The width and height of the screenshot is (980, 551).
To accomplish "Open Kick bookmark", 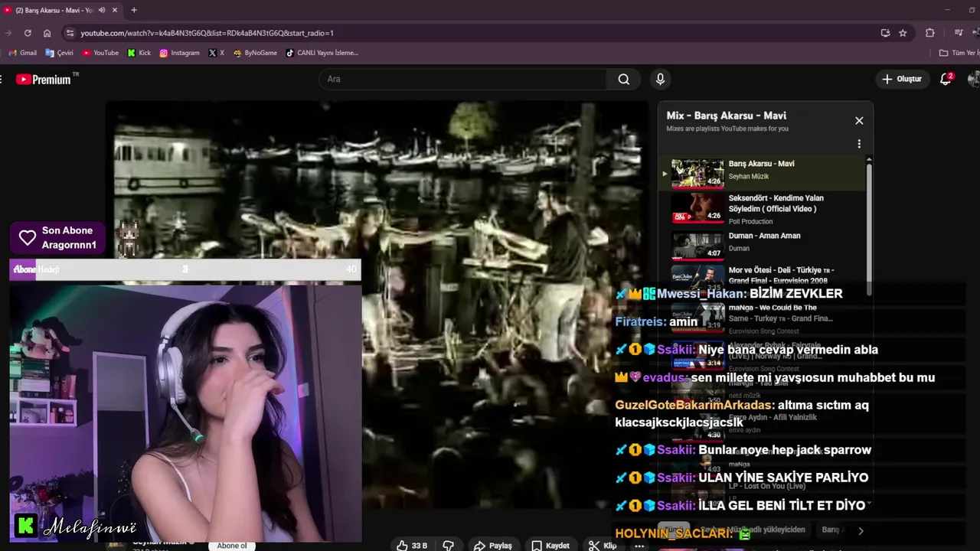I will (139, 53).
